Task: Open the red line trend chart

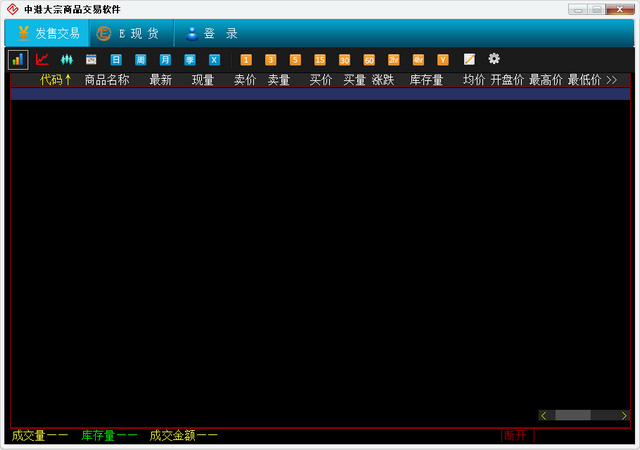Action: click(42, 60)
